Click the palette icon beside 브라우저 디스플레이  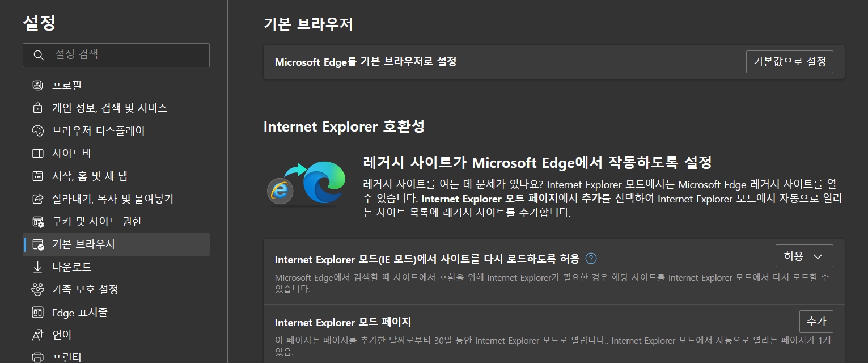(38, 130)
